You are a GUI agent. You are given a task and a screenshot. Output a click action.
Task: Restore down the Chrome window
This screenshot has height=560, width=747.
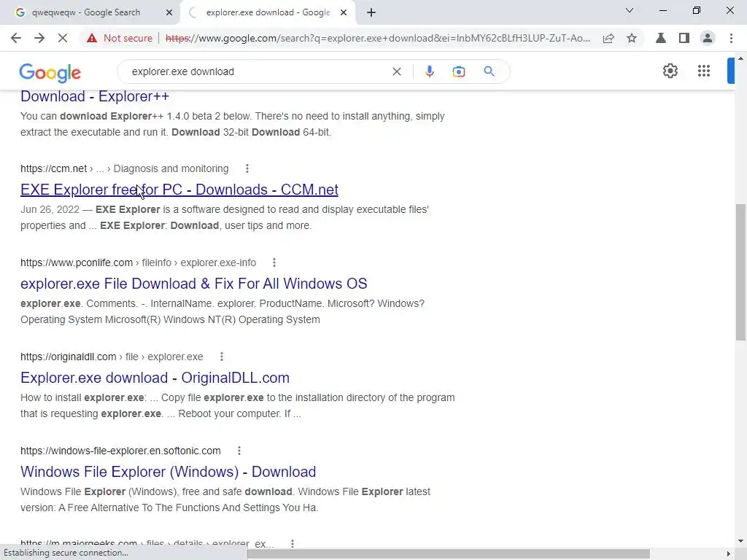click(697, 10)
